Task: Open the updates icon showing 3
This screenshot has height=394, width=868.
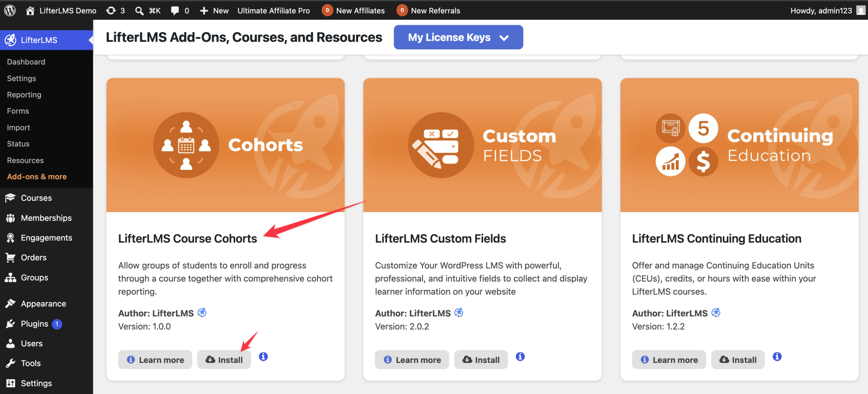Action: [x=111, y=11]
